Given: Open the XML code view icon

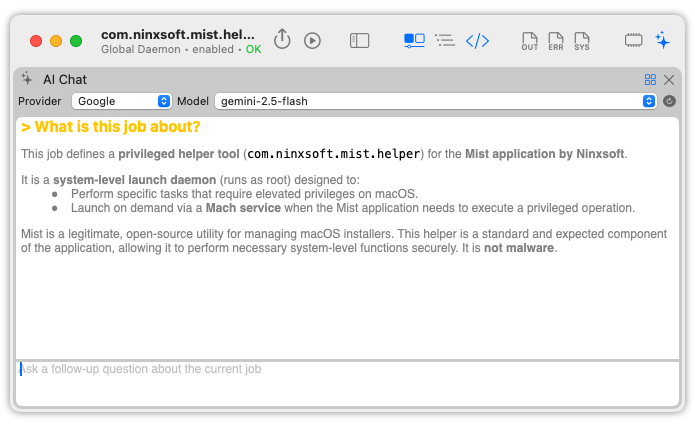Looking at the screenshot, I should 478,40.
